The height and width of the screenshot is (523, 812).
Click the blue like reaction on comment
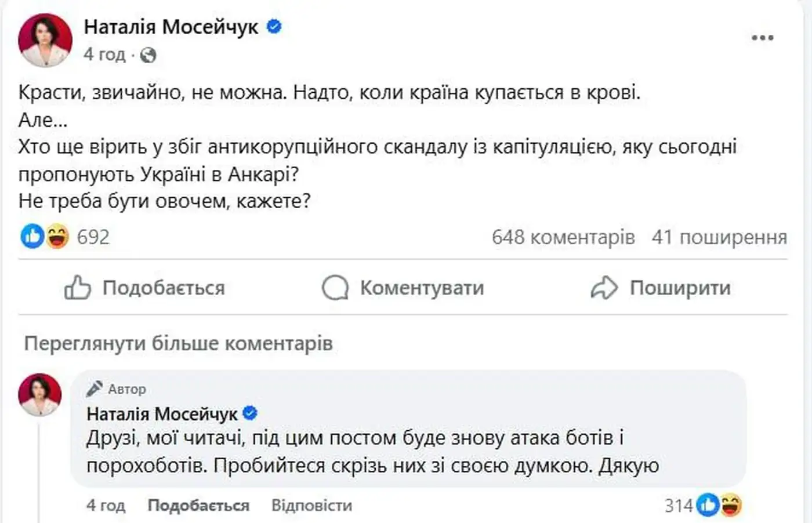708,506
